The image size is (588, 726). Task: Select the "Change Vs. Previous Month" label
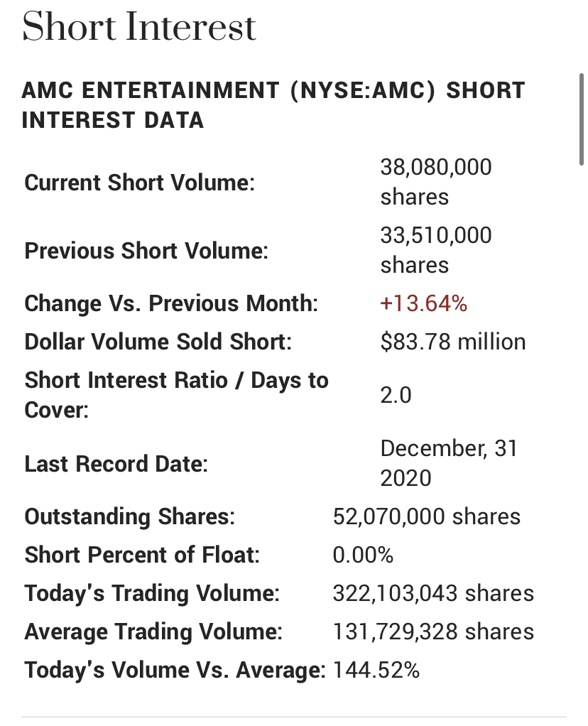(x=171, y=303)
